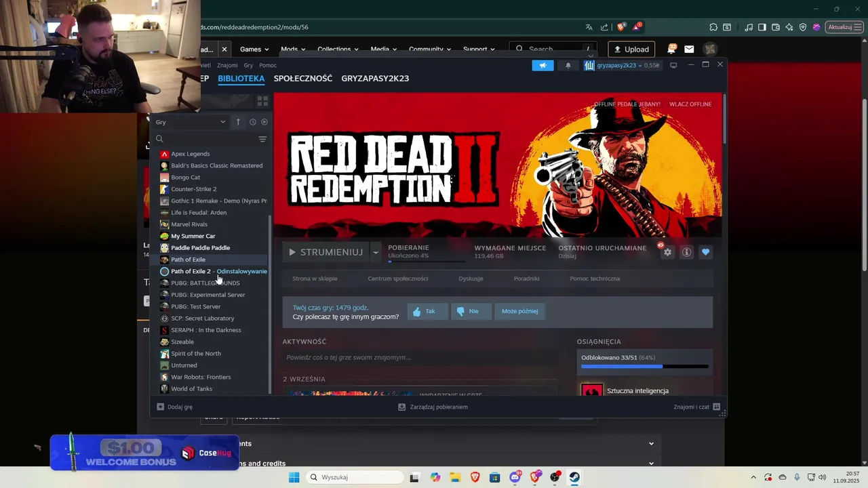Click Nie thumbs-down button
868x488 pixels.
471,312
